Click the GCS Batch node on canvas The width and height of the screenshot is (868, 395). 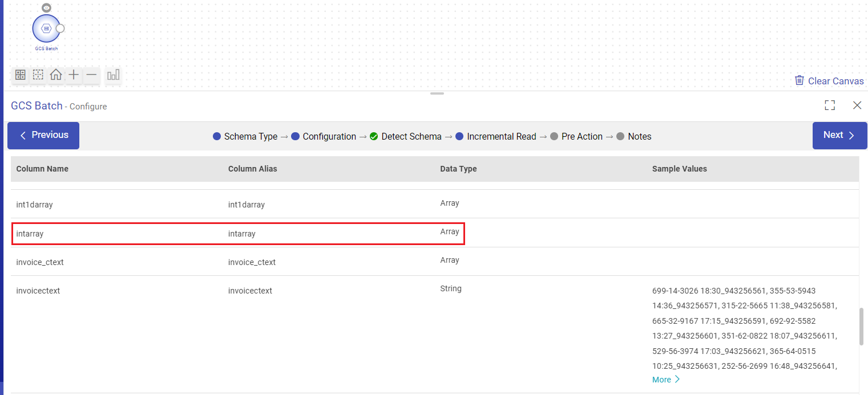(46, 28)
